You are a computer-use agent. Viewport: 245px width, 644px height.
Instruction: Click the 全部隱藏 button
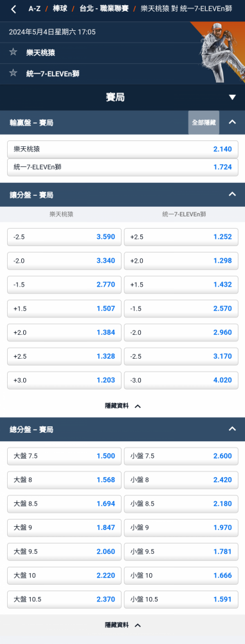point(204,122)
